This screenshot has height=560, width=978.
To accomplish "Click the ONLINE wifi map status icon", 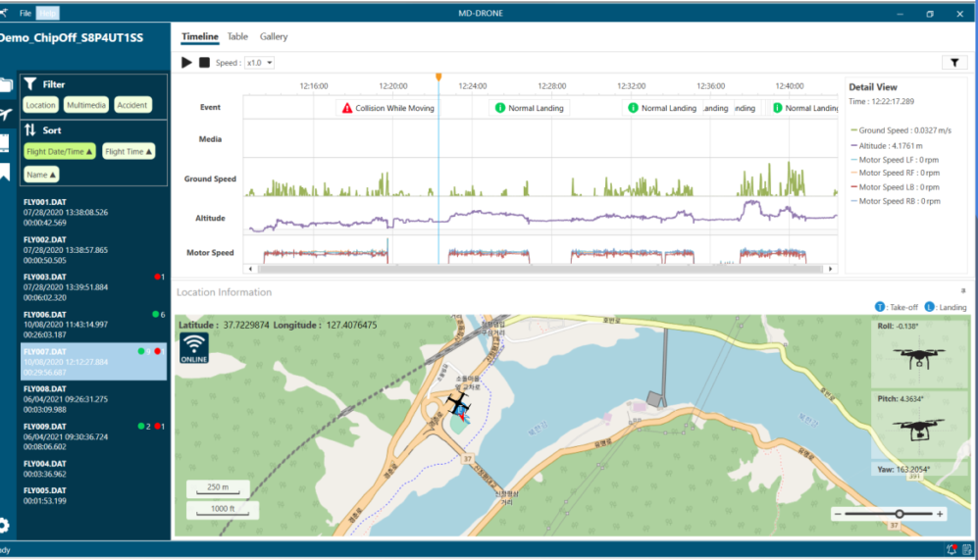I will (194, 348).
